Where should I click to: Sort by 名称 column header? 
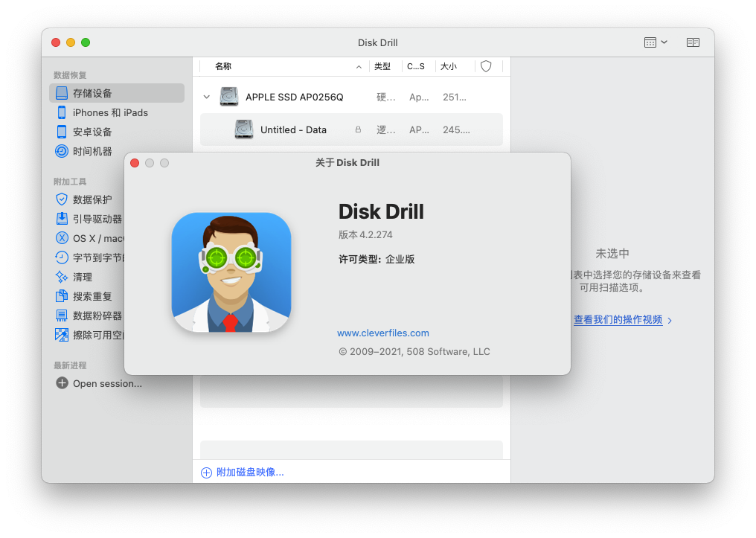pyautogui.click(x=223, y=66)
